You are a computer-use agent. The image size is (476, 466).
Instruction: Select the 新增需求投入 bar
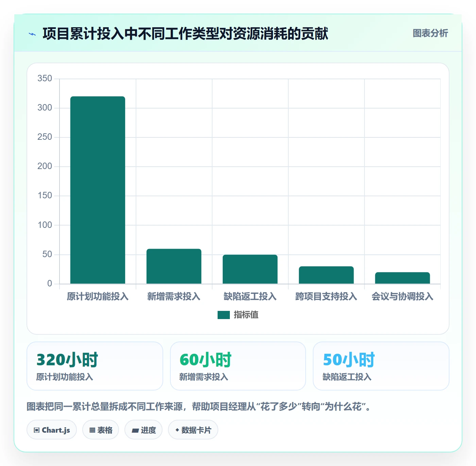174,266
